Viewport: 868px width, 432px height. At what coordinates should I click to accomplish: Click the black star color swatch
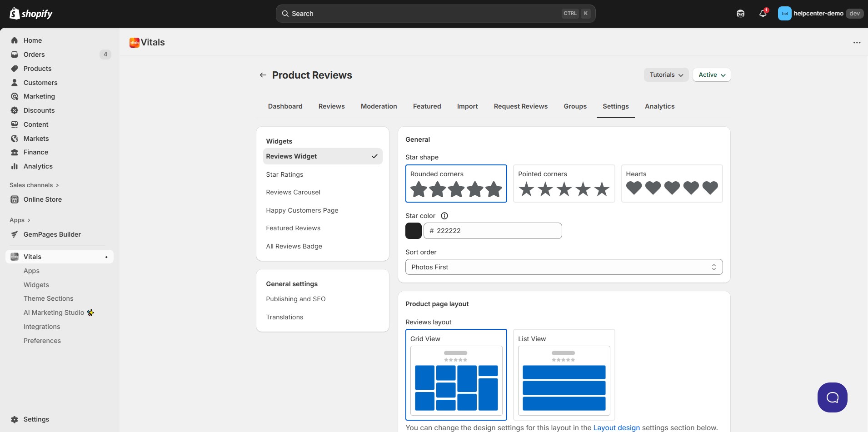(x=413, y=231)
